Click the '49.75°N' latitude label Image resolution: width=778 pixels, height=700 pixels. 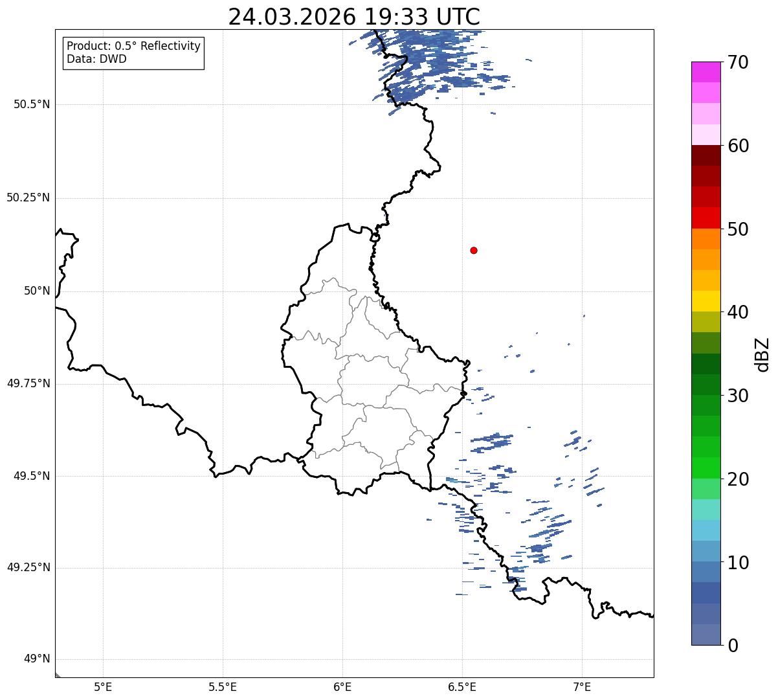pos(28,383)
